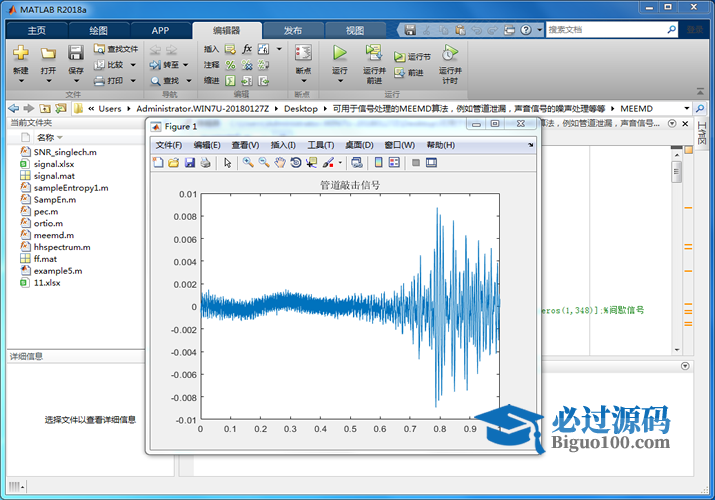
Task: Switch to the Home (主页) tab
Action: [36, 31]
